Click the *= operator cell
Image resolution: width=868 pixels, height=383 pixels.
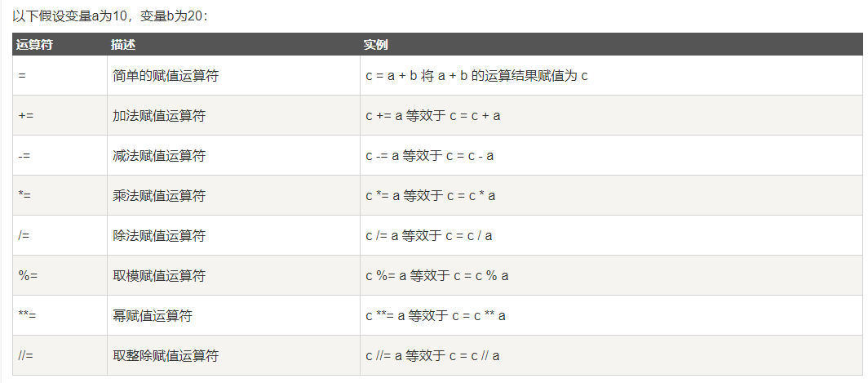24,196
